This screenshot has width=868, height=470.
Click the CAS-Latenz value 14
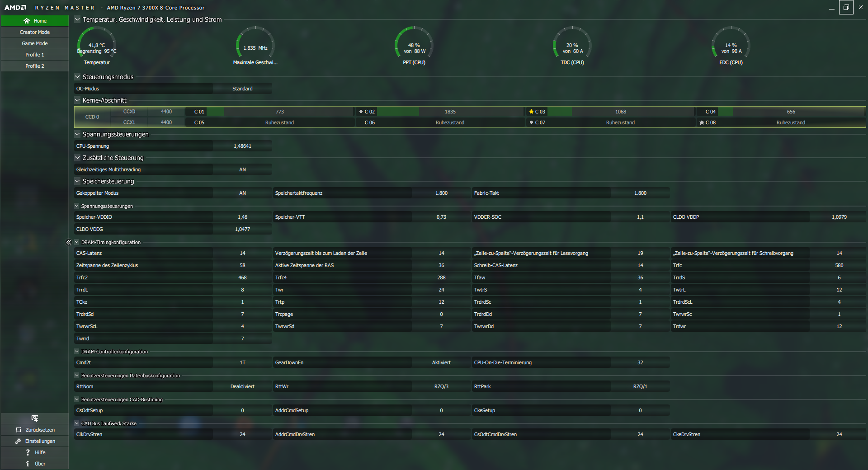coord(242,253)
